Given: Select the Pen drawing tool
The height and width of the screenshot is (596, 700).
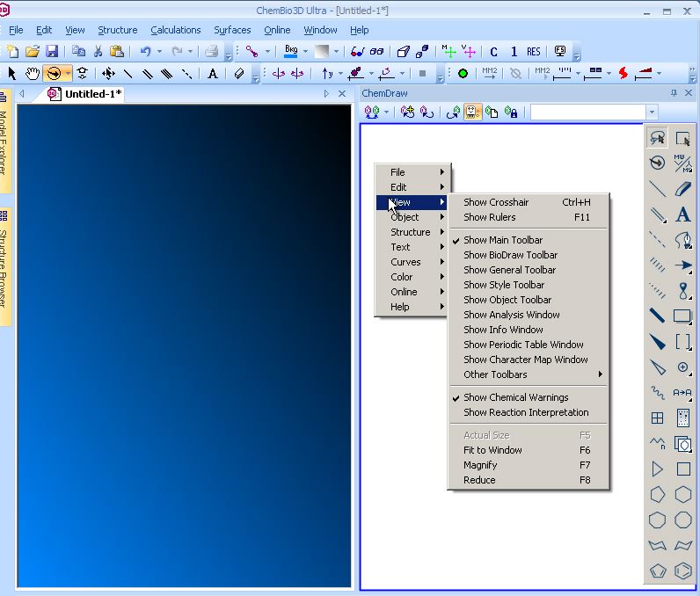Looking at the screenshot, I should coord(682,240).
